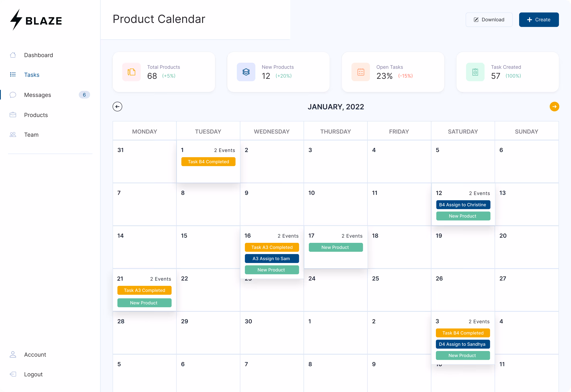Open the Team section icon
This screenshot has width=571, height=392.
coord(13,134)
